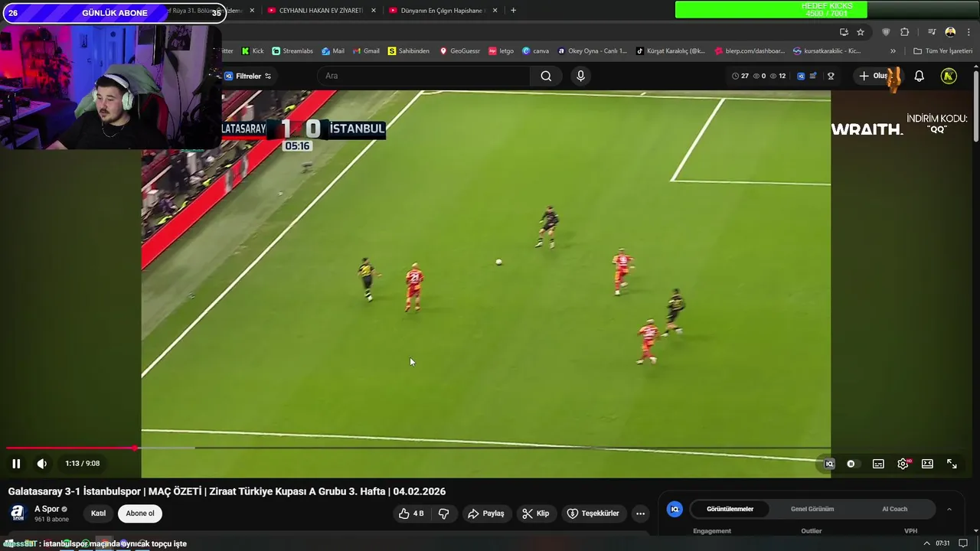Show hidden tray icons chevron
Screen dimensions: 980x551
click(x=926, y=543)
